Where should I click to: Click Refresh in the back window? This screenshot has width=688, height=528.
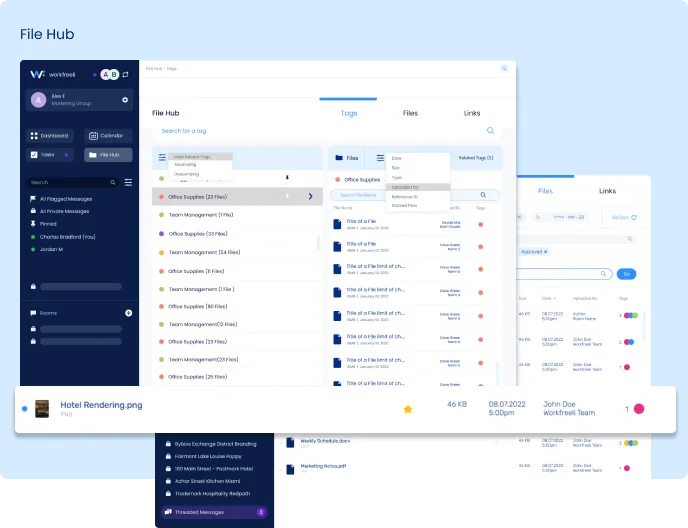click(624, 217)
